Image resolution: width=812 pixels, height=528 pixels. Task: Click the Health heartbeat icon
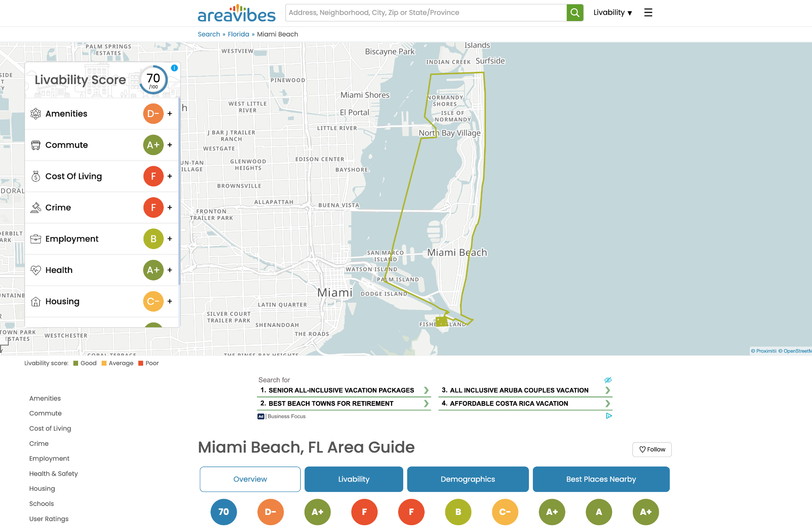tap(36, 270)
